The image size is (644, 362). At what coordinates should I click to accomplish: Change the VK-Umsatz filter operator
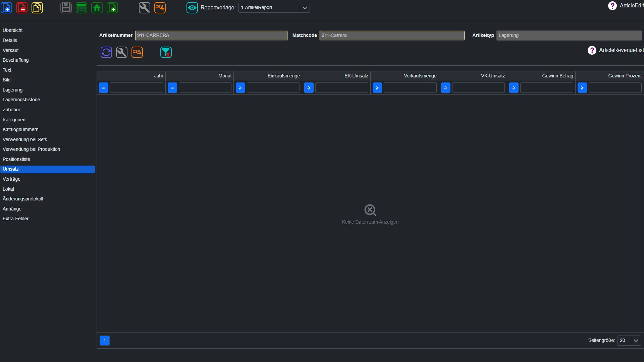(446, 88)
